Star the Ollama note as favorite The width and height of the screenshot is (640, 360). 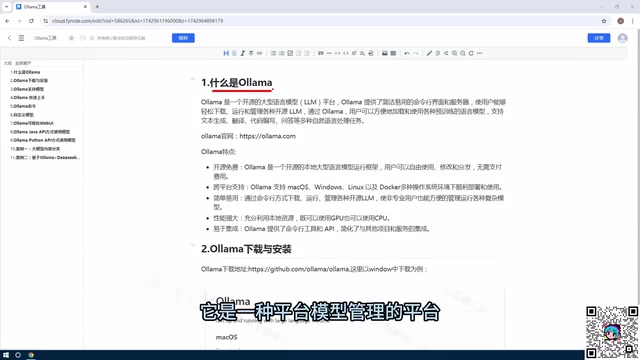(71, 38)
